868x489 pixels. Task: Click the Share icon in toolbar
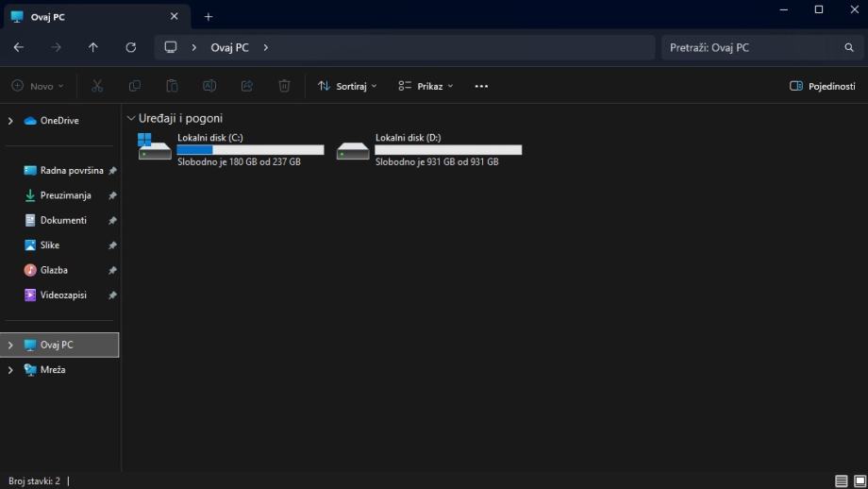click(x=247, y=86)
